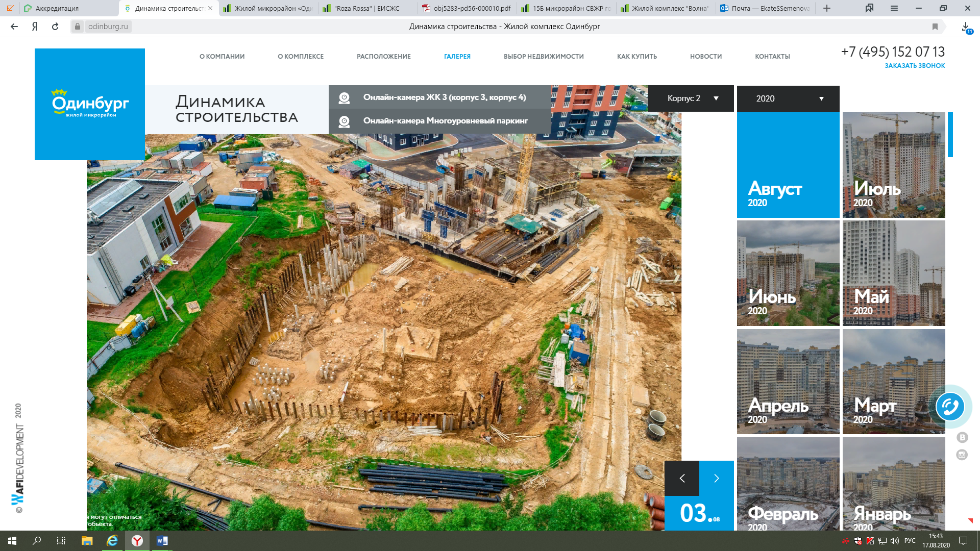Open the Word icon in the taskbar
Screen dimensions: 980x551
tap(162, 541)
